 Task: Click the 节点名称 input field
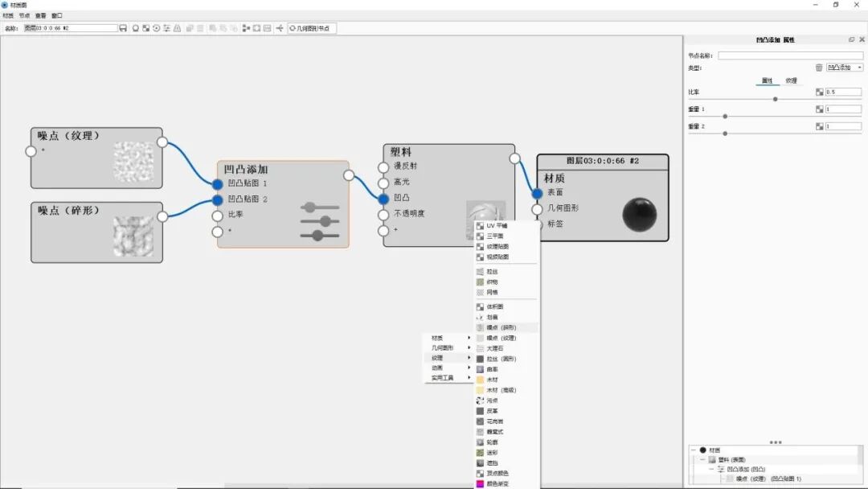click(792, 55)
